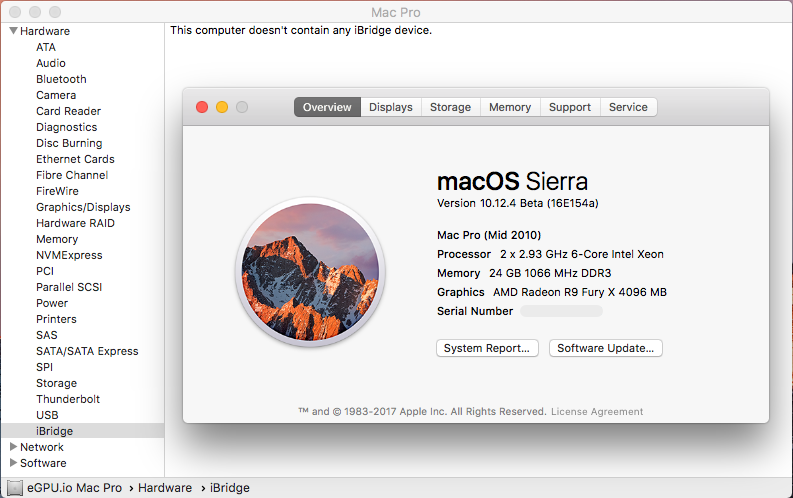The height and width of the screenshot is (498, 793).
Task: Select PCI in the hardware list
Action: tap(45, 271)
